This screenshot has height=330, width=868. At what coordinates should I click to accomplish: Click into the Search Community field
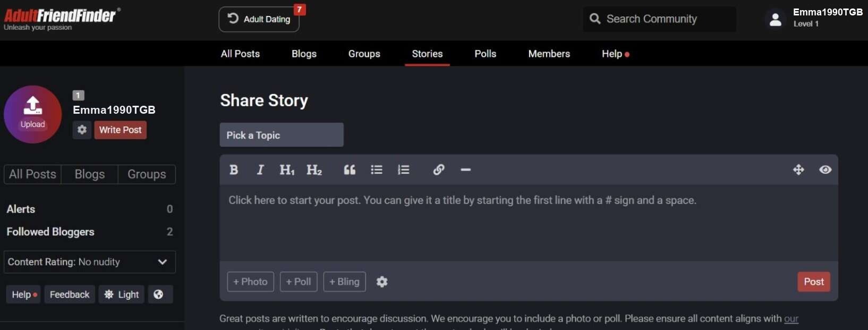(x=659, y=19)
